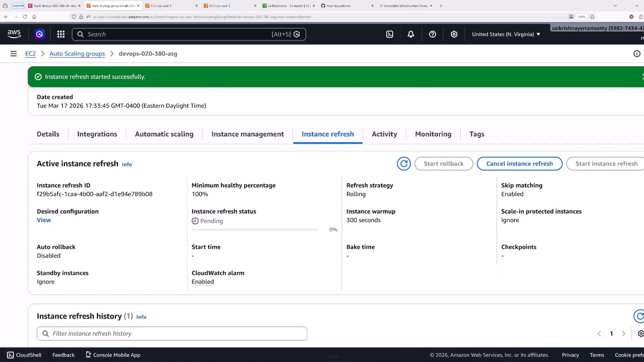Refresh the instance refresh history list

[639, 316]
